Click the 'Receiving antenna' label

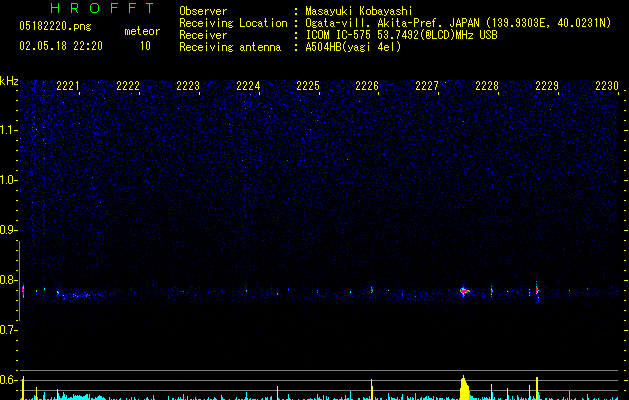pos(230,47)
